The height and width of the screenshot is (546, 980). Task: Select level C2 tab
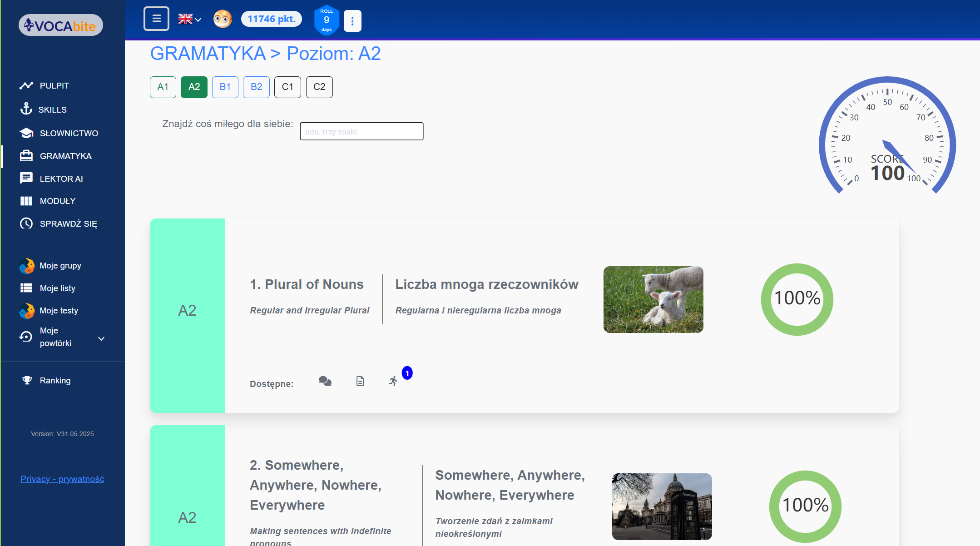click(x=319, y=87)
